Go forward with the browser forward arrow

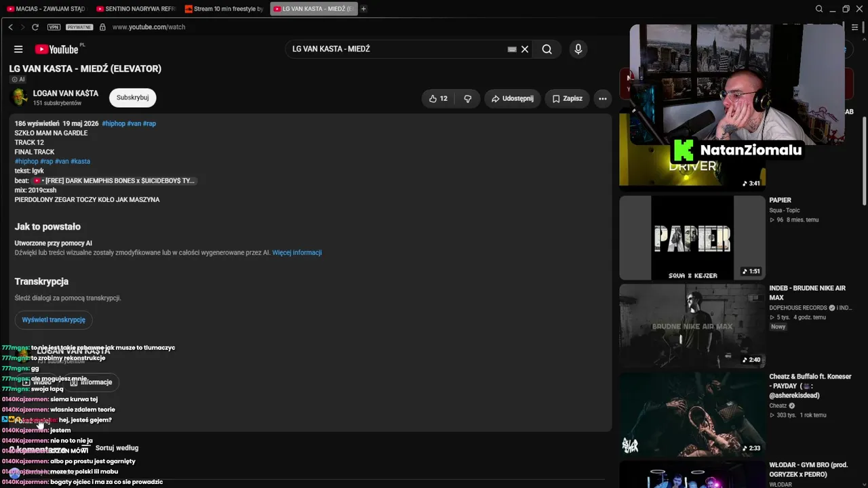pos(22,27)
